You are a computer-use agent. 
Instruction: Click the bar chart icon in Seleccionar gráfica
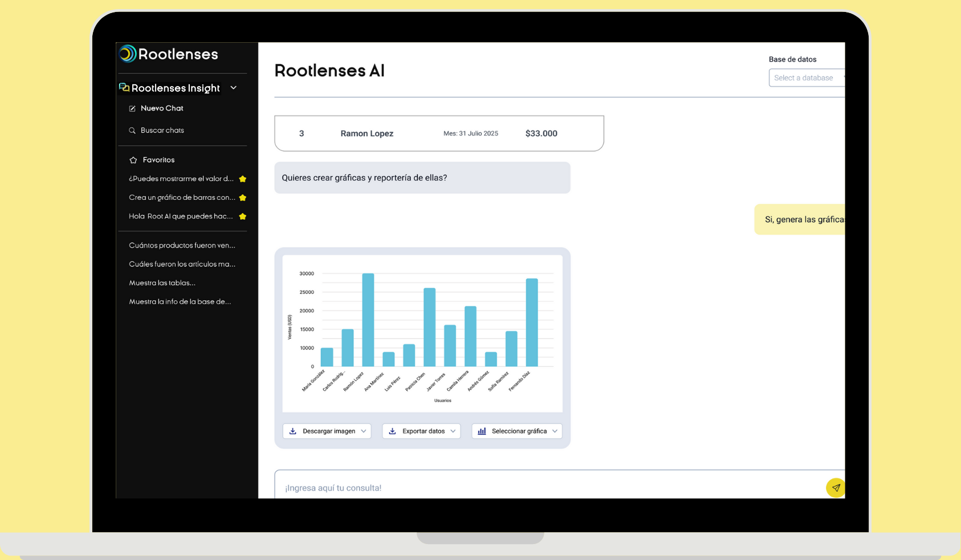click(x=482, y=431)
